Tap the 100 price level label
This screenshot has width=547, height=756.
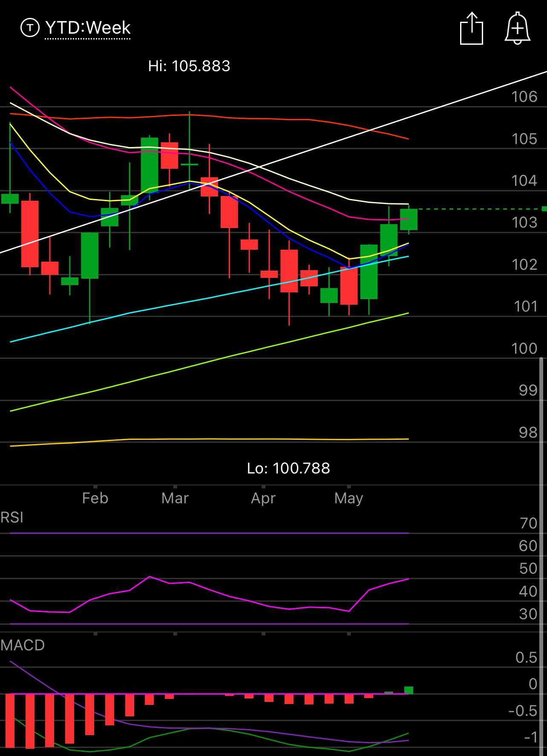point(524,349)
